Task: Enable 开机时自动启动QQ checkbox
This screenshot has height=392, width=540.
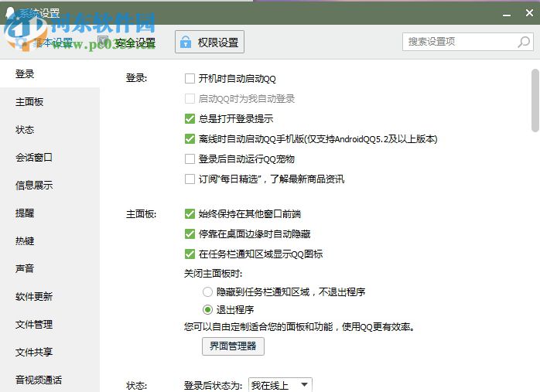Action: (x=190, y=79)
